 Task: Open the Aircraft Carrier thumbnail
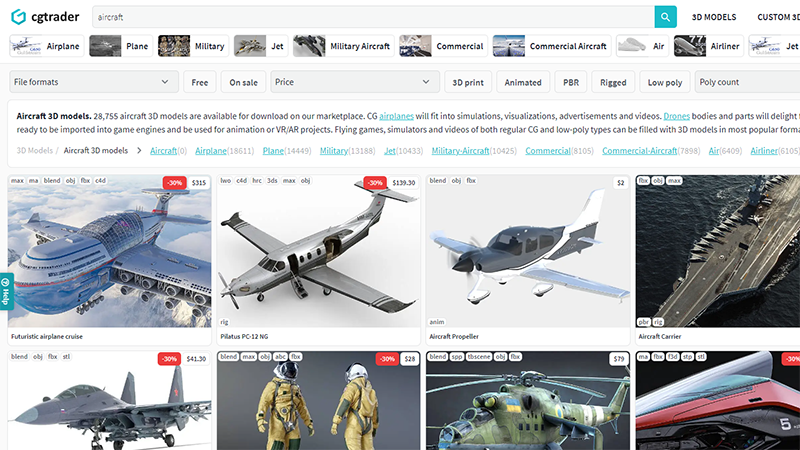718,251
